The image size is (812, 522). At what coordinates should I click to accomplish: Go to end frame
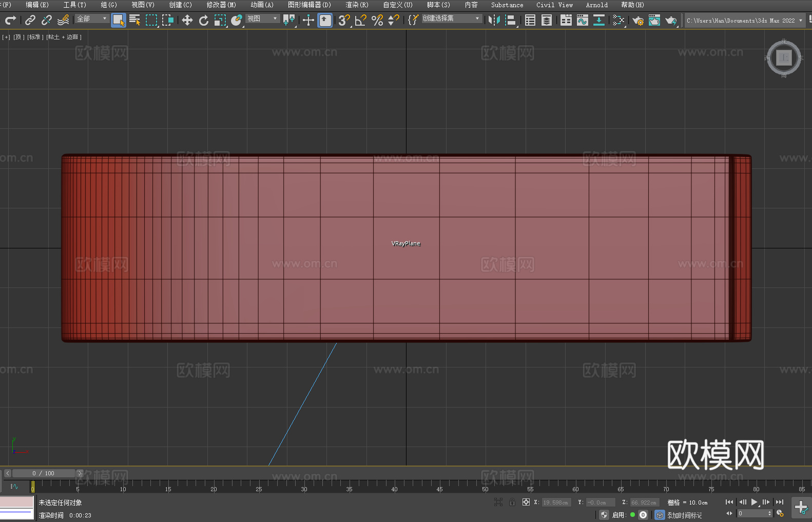(x=780, y=502)
